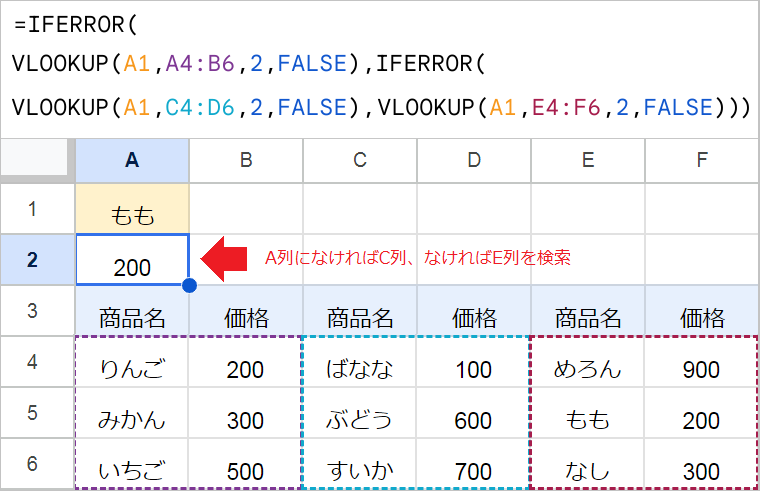760x493 pixels.
Task: Click the りんご cell
Action: pos(132,362)
